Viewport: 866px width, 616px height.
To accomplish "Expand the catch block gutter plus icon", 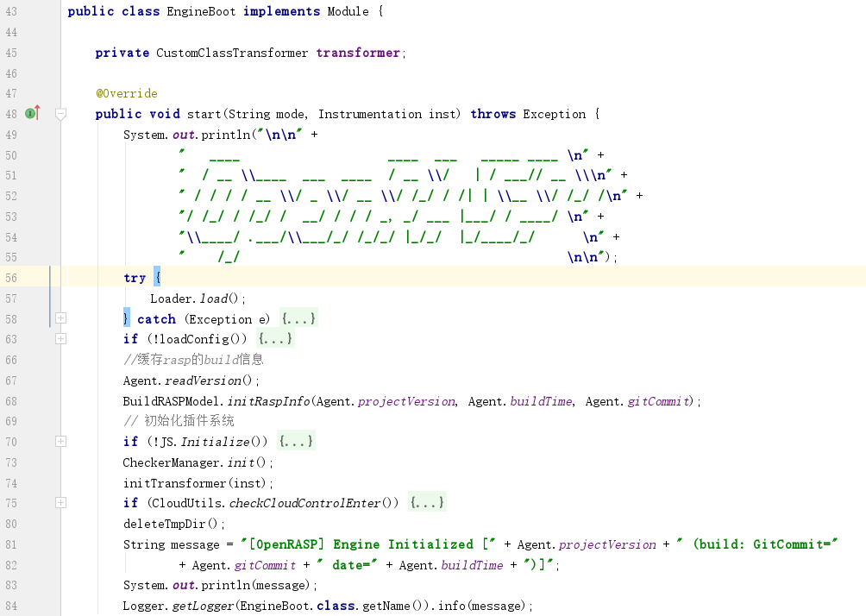I will point(60,318).
